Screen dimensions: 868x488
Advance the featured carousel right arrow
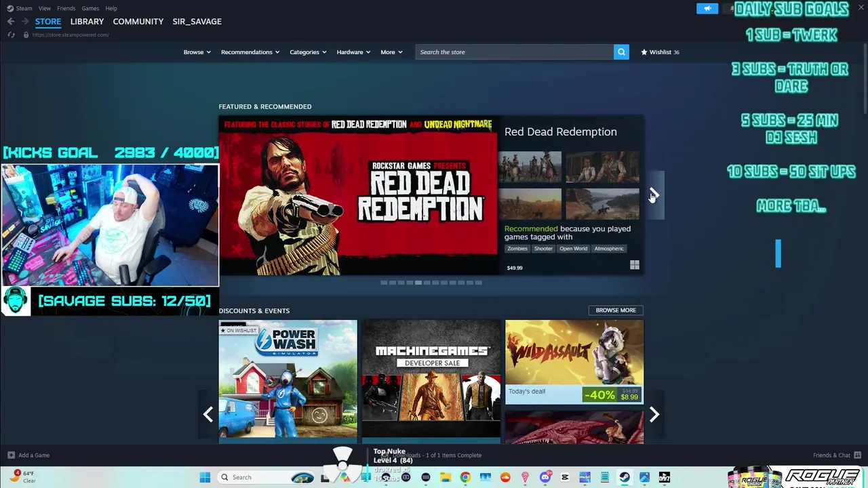pyautogui.click(x=654, y=195)
